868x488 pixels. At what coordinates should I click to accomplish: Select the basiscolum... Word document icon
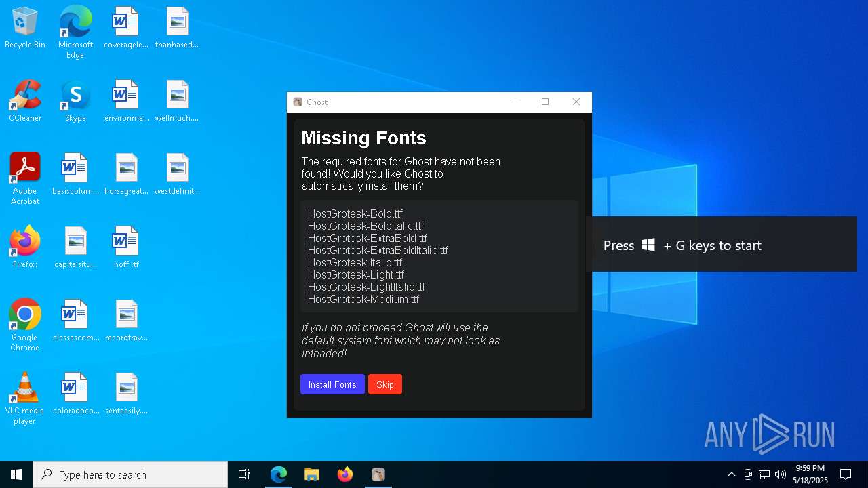(x=75, y=175)
